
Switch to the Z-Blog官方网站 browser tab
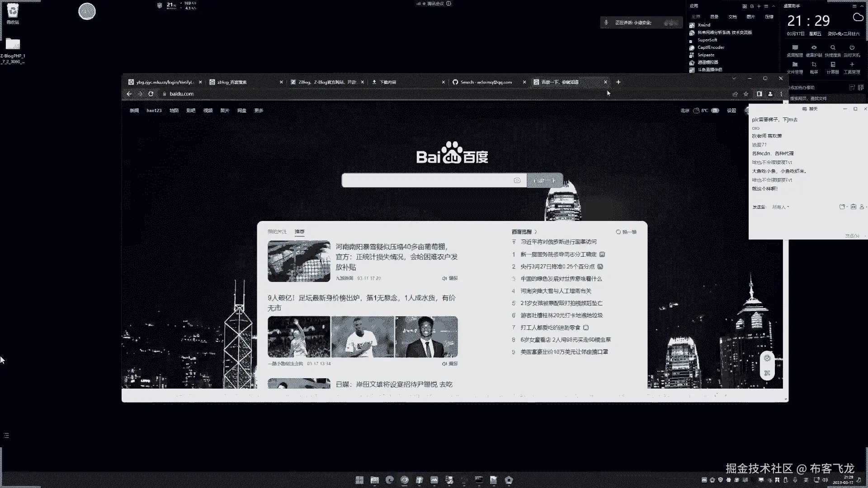[326, 82]
